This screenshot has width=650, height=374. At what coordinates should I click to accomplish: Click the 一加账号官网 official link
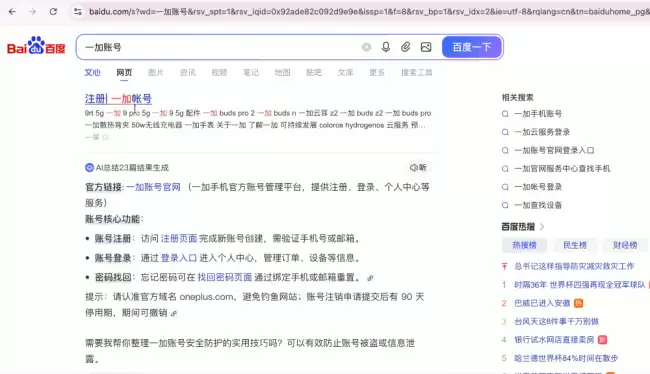tap(153, 187)
